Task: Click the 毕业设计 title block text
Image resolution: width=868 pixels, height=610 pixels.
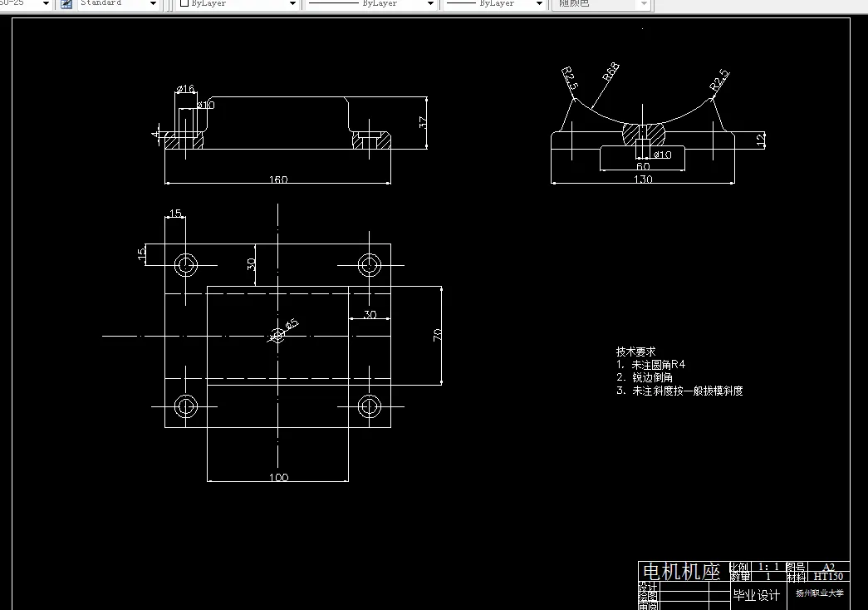Action: pyautogui.click(x=756, y=596)
